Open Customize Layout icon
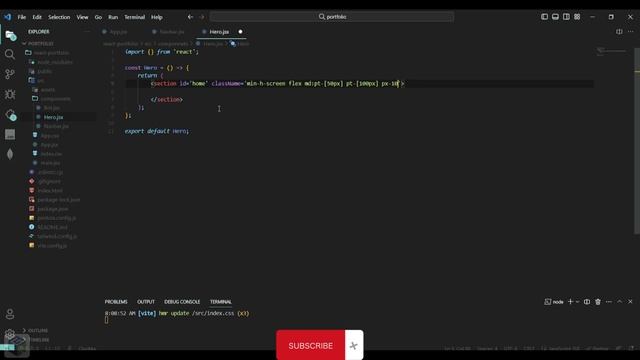Screen dimensions: 640x360 (577, 17)
